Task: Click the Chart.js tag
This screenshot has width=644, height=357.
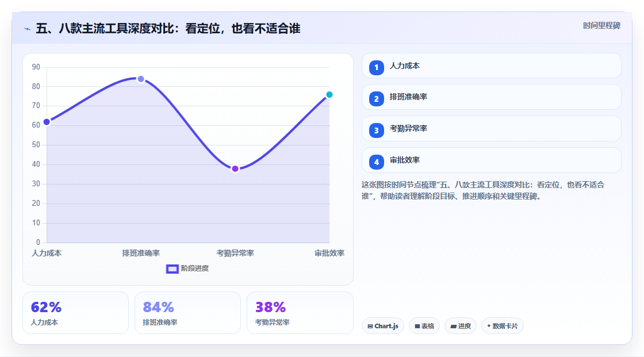Action: (x=383, y=326)
